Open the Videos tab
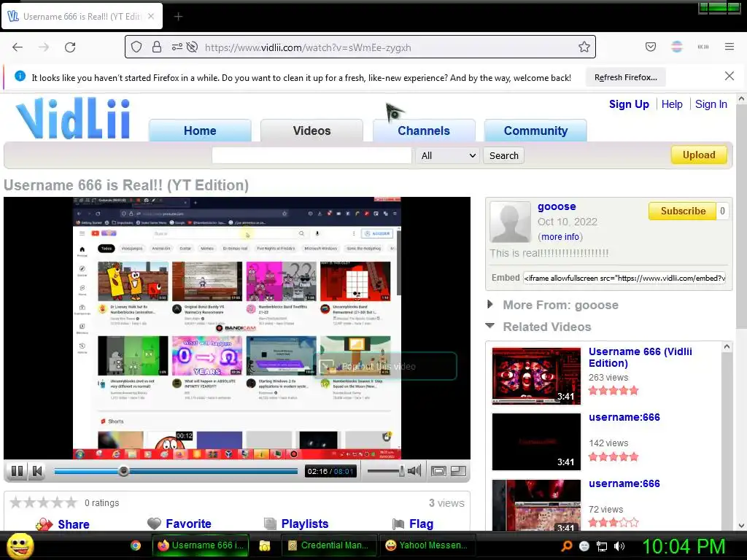Screen dimensions: 747x560 coord(312,131)
